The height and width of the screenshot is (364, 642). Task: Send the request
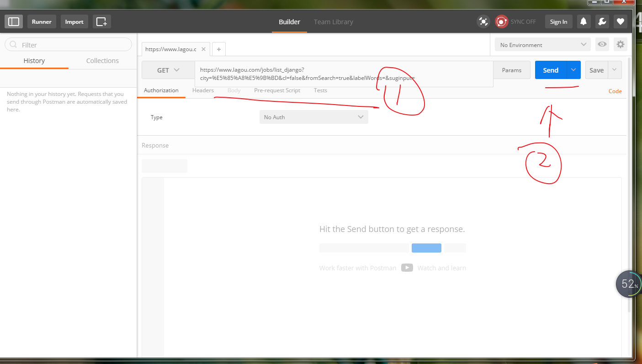pyautogui.click(x=551, y=70)
